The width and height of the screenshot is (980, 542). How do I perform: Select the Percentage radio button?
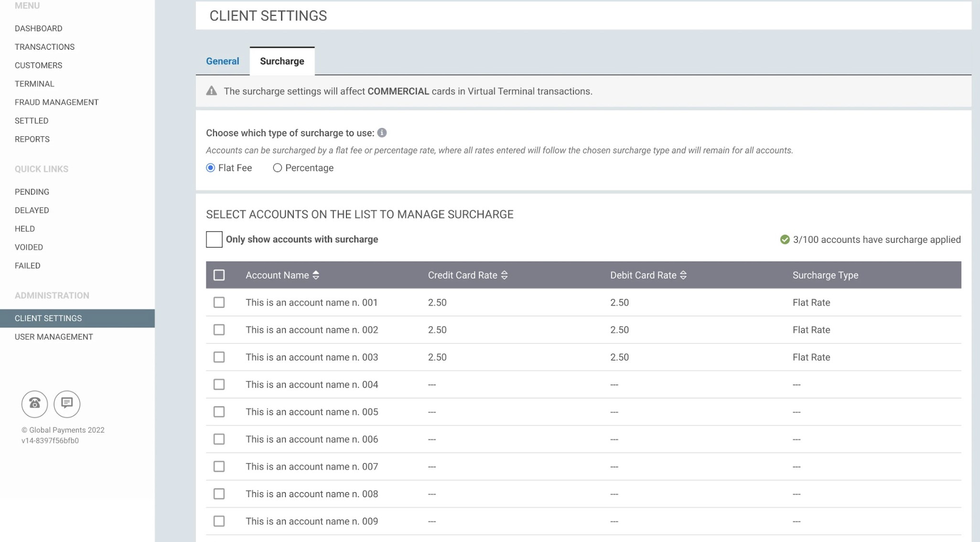(277, 168)
